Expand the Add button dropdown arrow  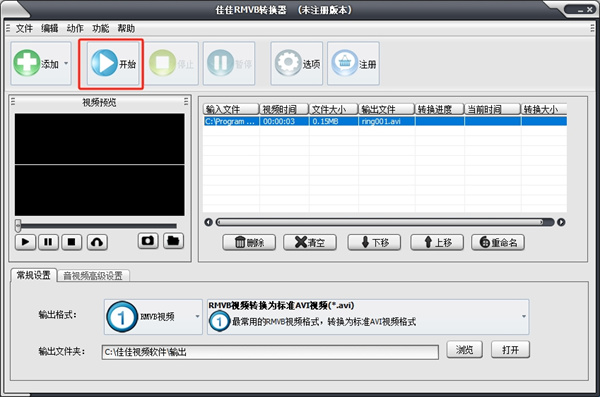click(x=66, y=64)
